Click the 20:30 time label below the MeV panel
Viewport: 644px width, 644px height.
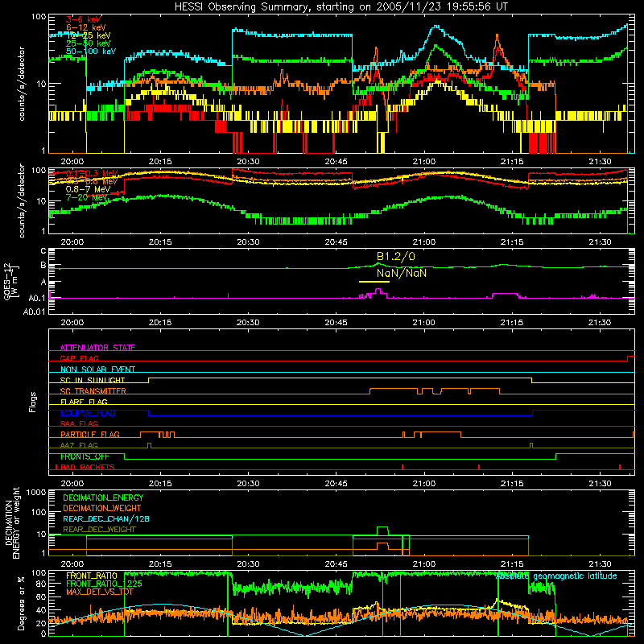248,242
